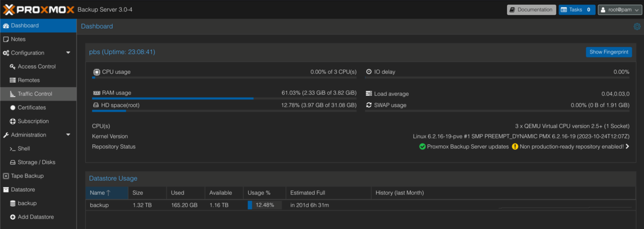
Task: Click the Remotes server icon
Action: (12, 80)
